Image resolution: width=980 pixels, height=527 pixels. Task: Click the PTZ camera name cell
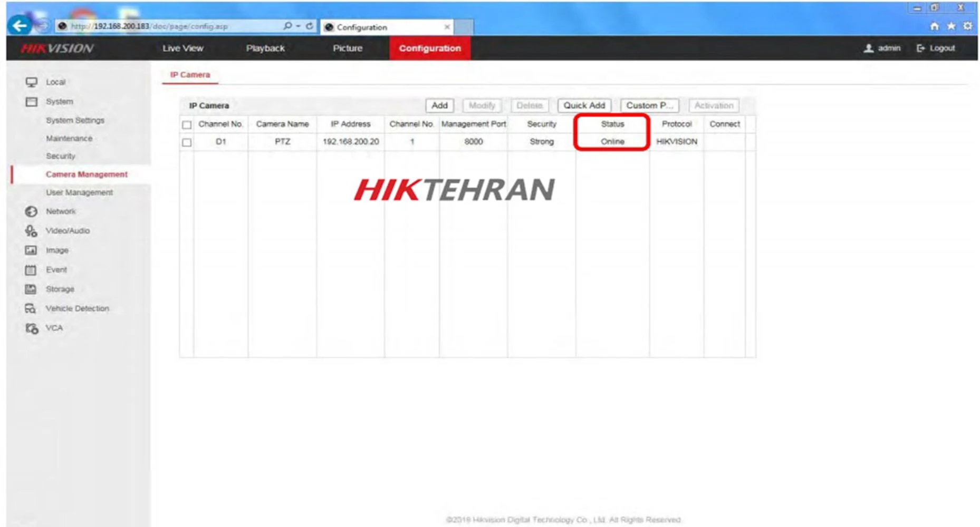pyautogui.click(x=283, y=142)
